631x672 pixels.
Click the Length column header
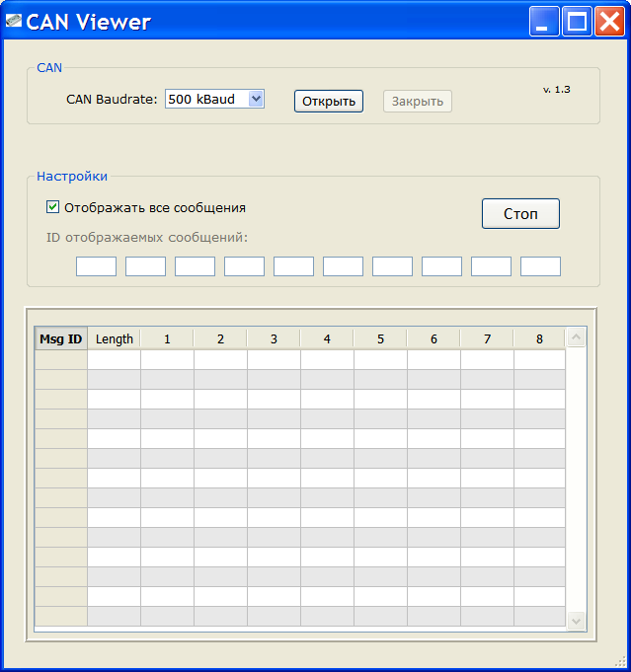pyautogui.click(x=115, y=339)
